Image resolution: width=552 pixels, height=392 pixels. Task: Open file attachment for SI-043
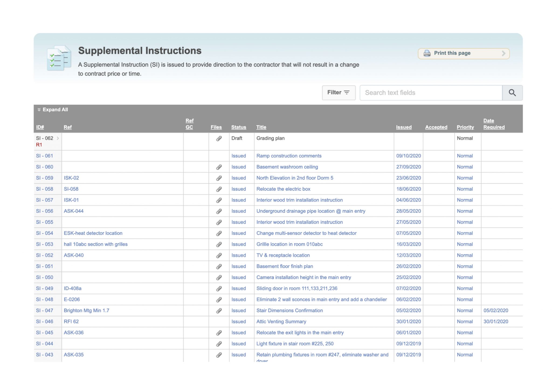[x=219, y=355]
